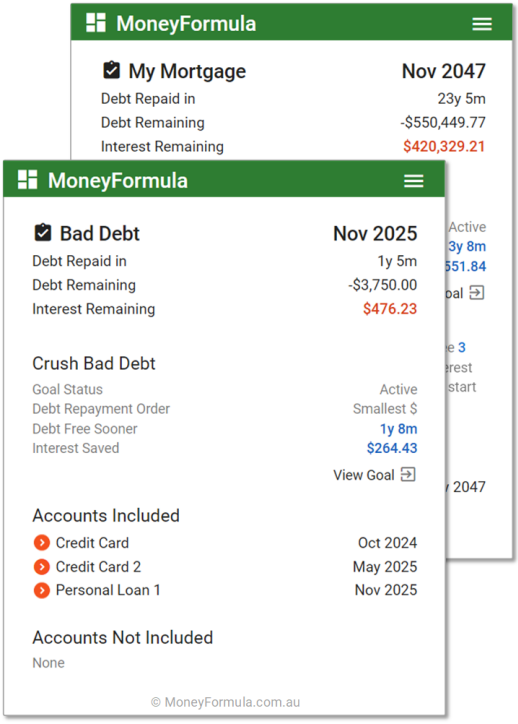Click 3y 8m value in My Mortgage window
Screen dimensions: 518x724
click(467, 246)
